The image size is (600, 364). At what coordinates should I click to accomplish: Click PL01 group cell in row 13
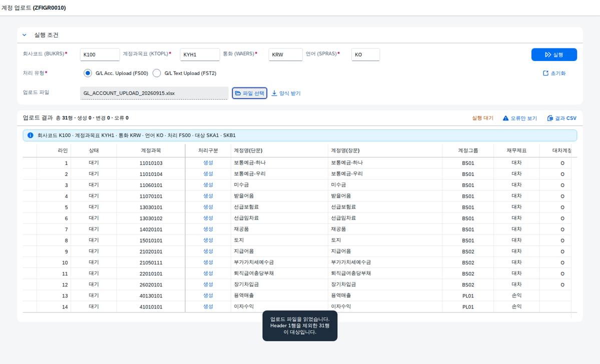click(x=468, y=296)
